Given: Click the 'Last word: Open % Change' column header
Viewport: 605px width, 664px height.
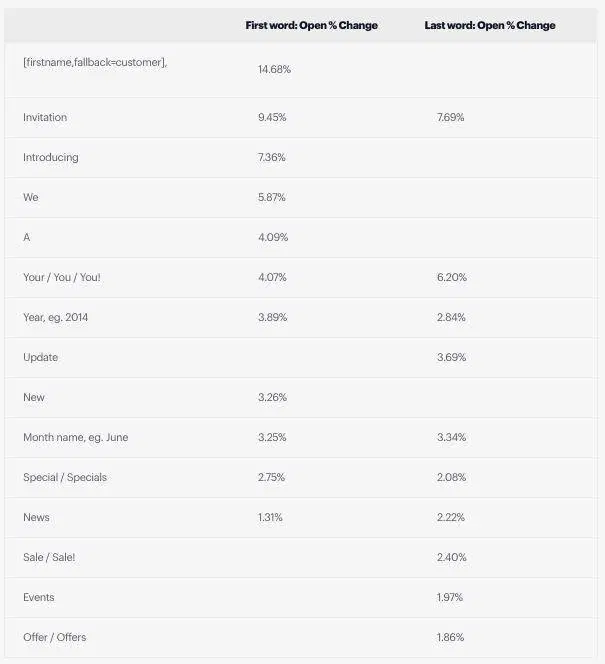Looking at the screenshot, I should pyautogui.click(x=490, y=25).
